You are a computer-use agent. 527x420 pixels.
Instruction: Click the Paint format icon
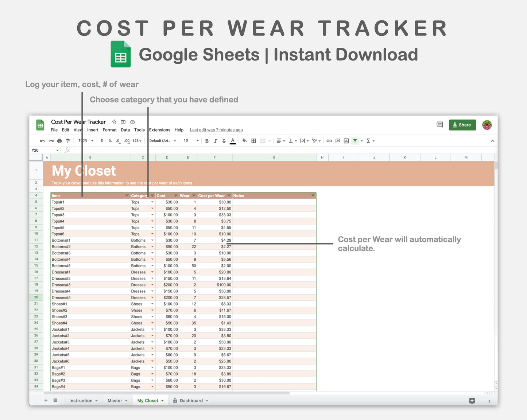point(68,141)
